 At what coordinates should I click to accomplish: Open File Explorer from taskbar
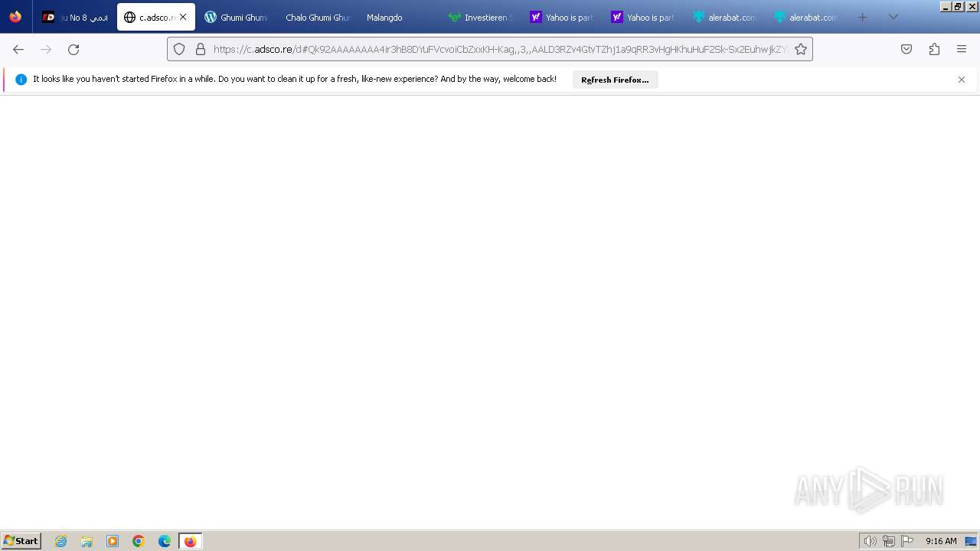tap(87, 541)
